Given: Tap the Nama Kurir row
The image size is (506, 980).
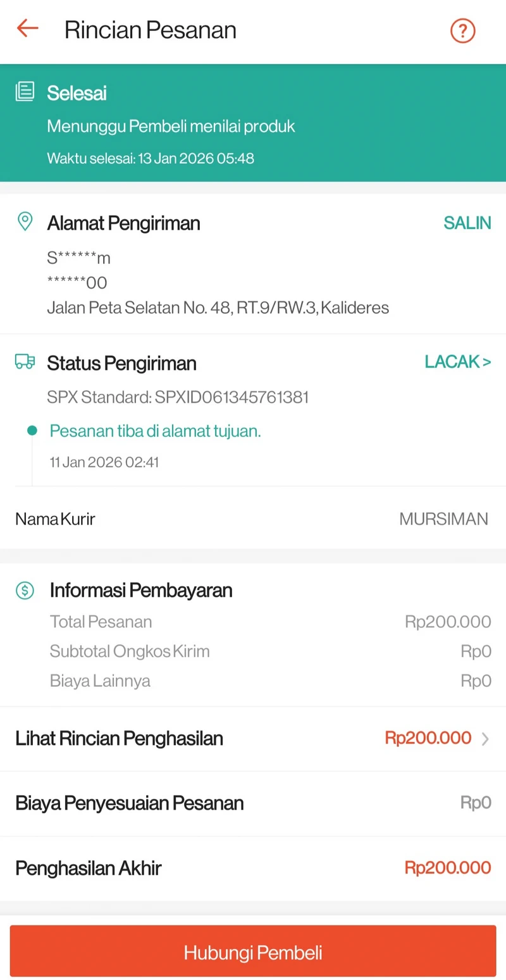Looking at the screenshot, I should tap(253, 519).
